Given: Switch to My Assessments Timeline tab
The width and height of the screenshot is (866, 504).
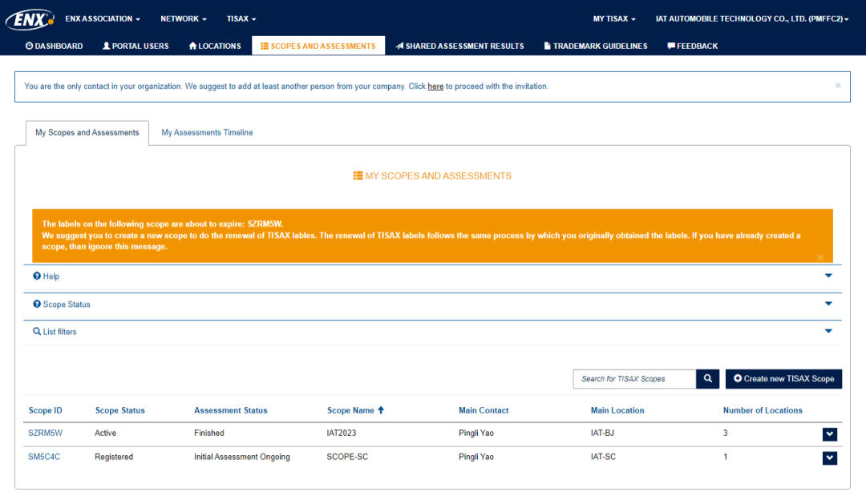Looking at the screenshot, I should [207, 133].
